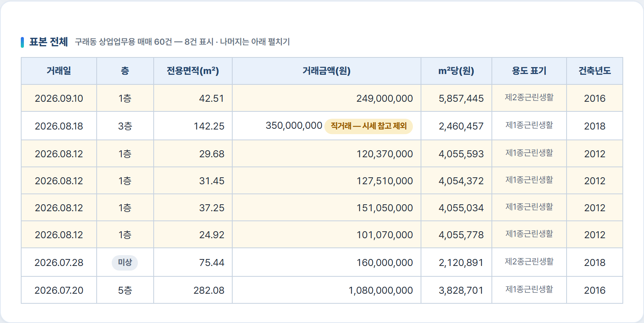Click the 5층 floor cell
644x323 pixels.
pyautogui.click(x=125, y=290)
